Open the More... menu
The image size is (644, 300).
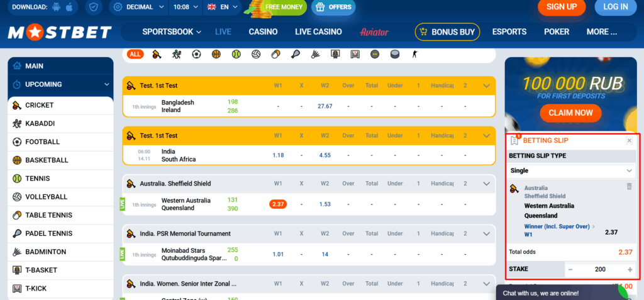click(602, 32)
